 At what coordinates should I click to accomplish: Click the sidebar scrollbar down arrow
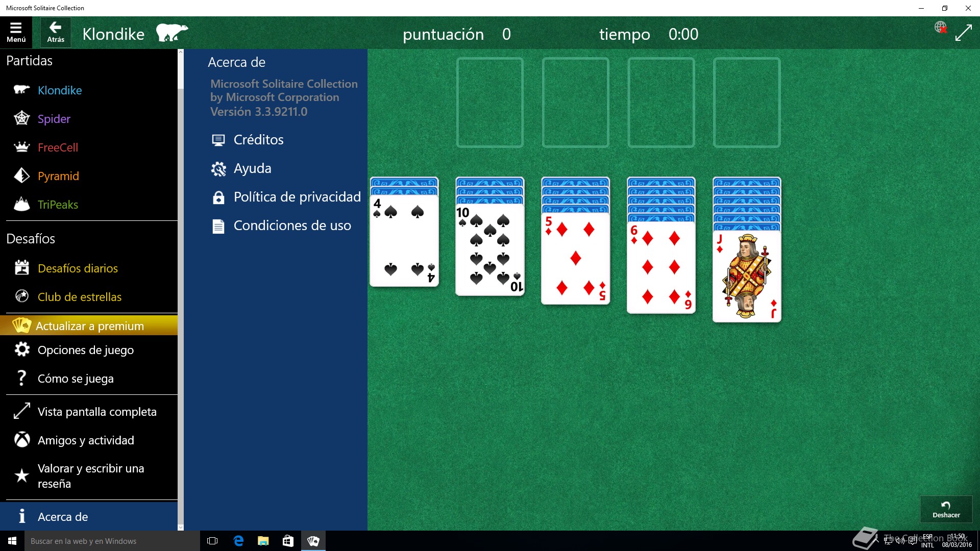coord(180,527)
